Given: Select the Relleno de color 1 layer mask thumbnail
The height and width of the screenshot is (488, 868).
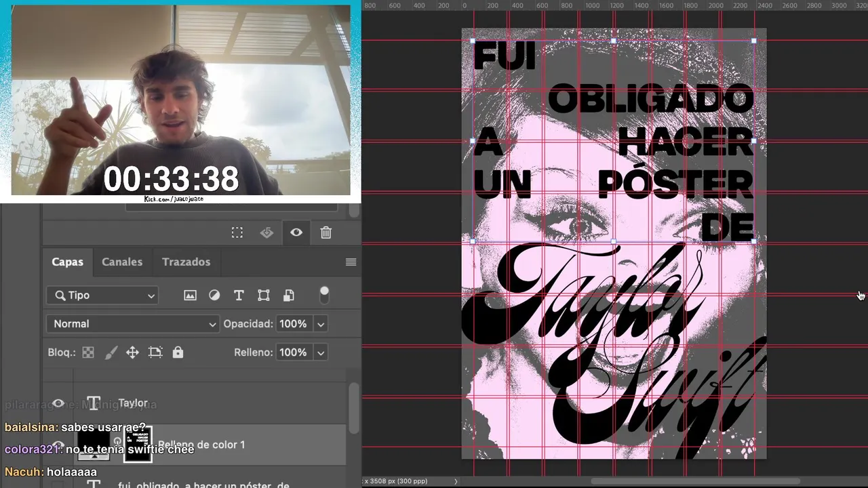Looking at the screenshot, I should coord(138,445).
